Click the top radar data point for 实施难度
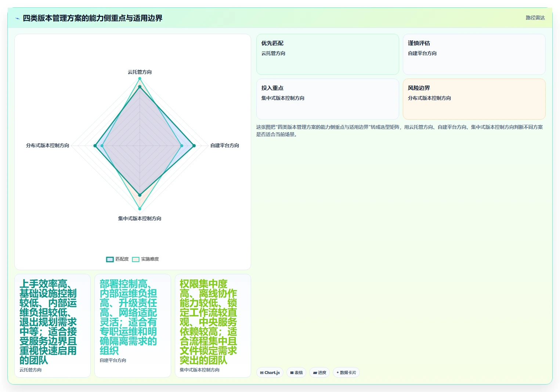560x392 pixels. [140, 79]
